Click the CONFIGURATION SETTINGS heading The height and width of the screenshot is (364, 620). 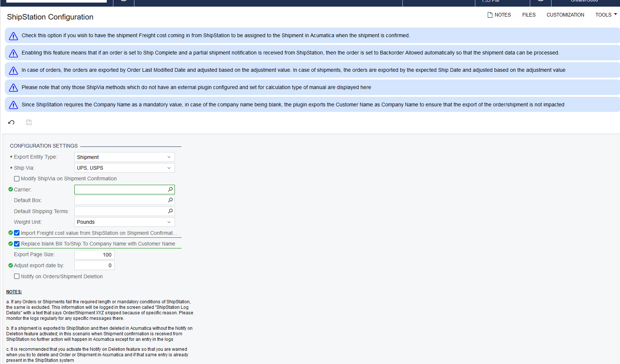44,146
